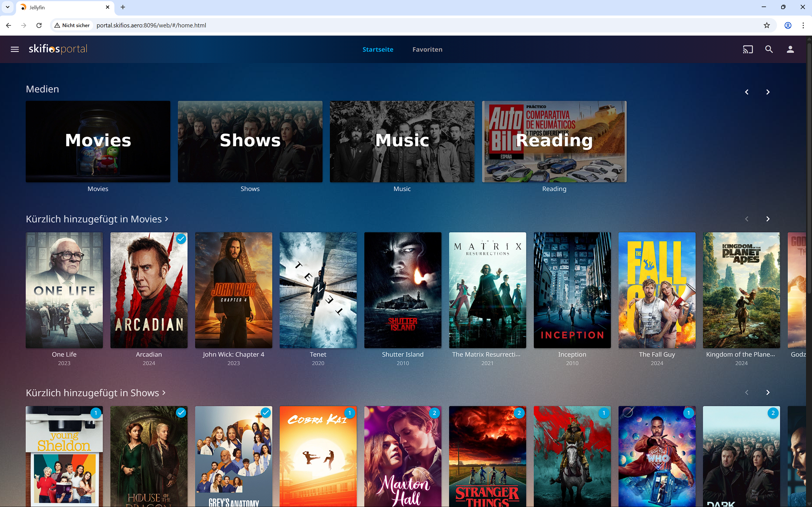The height and width of the screenshot is (507, 812).
Task: Click watched checkmark on Arcadian poster
Action: (x=181, y=239)
